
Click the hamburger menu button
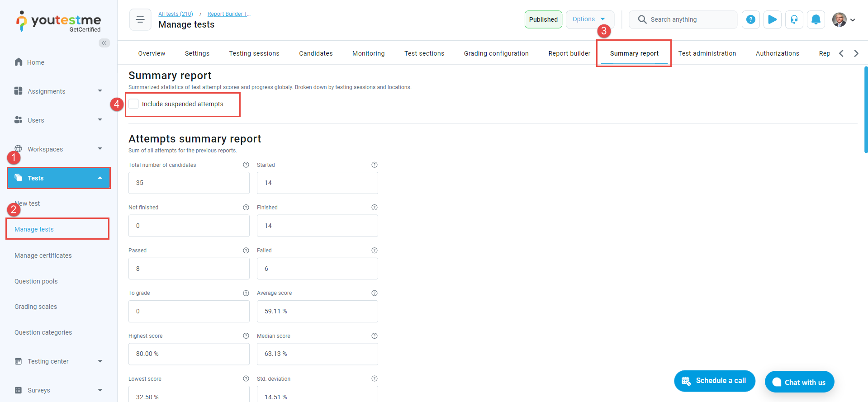point(140,19)
